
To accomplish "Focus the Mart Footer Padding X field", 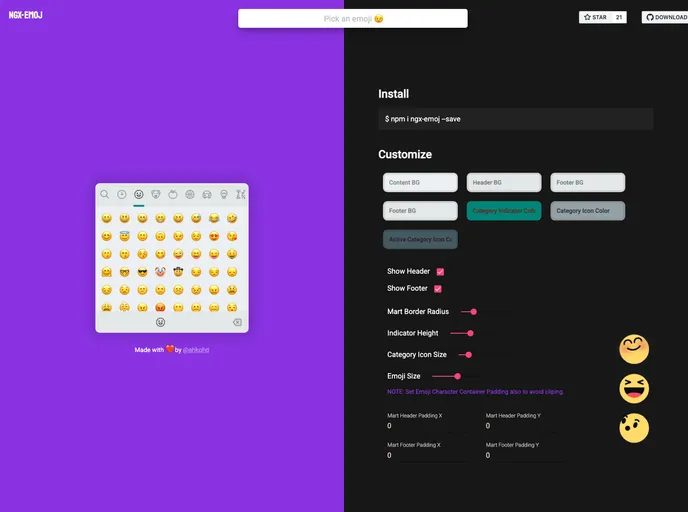I will 427,455.
